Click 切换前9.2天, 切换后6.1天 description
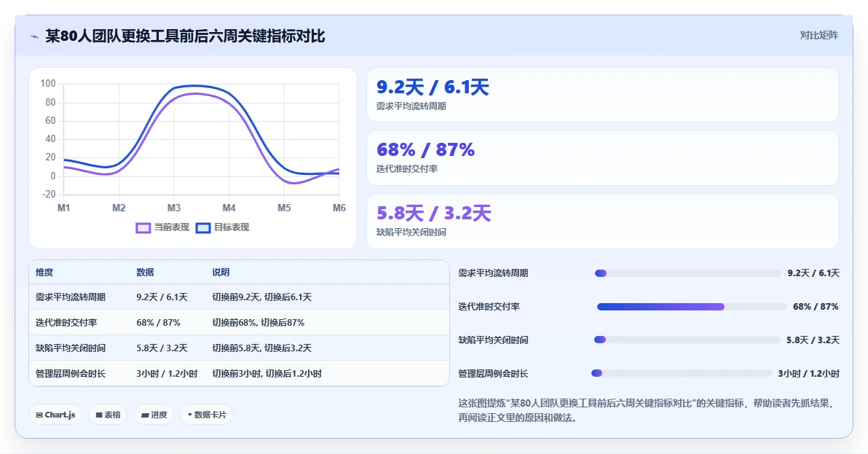 point(262,297)
